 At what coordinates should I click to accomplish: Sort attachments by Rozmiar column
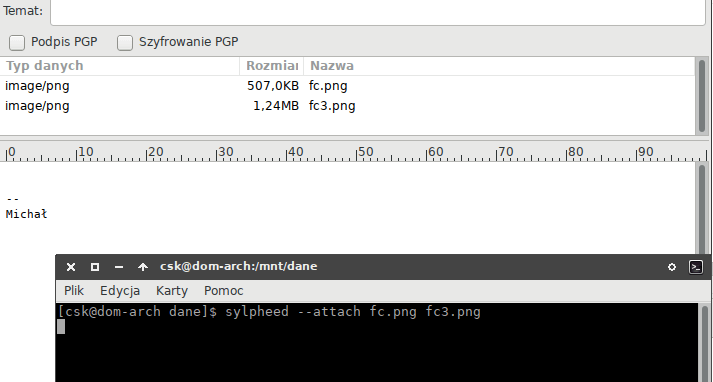[x=271, y=66]
